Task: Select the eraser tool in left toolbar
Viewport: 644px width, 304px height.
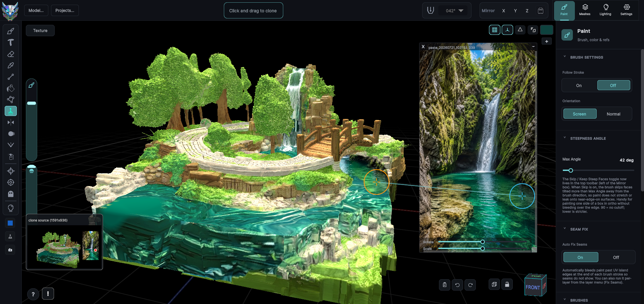Action: (11, 54)
